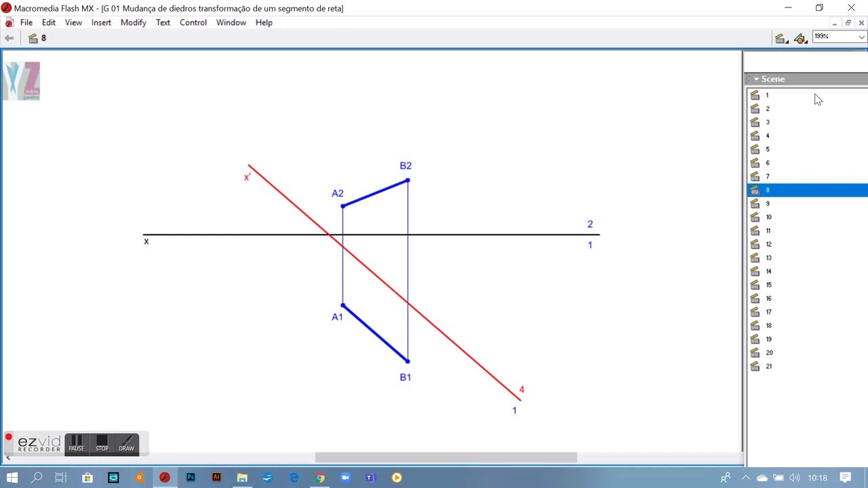Viewport: 868px width, 488px height.
Task: Switch to Macromedia Flash in taskbar
Action: click(x=165, y=478)
